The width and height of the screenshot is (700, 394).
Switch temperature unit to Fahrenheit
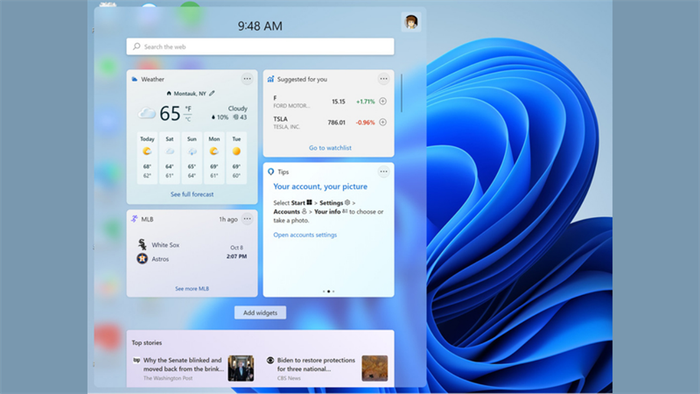[188, 108]
